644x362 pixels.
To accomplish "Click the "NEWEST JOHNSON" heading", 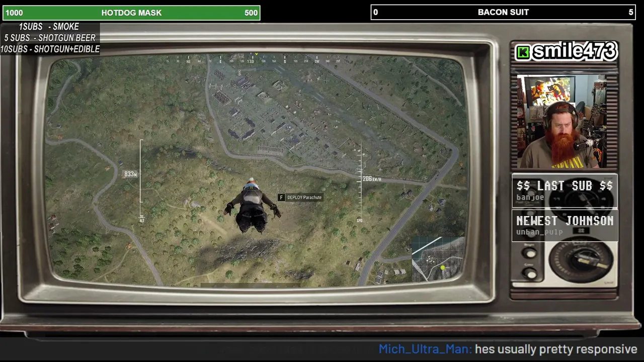I will (x=565, y=221).
